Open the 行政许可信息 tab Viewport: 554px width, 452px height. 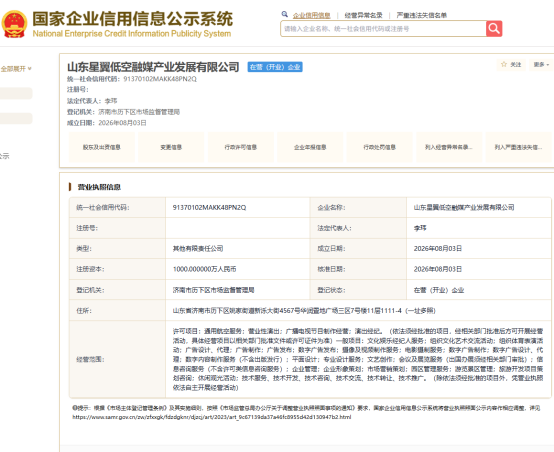pyautogui.click(x=241, y=147)
